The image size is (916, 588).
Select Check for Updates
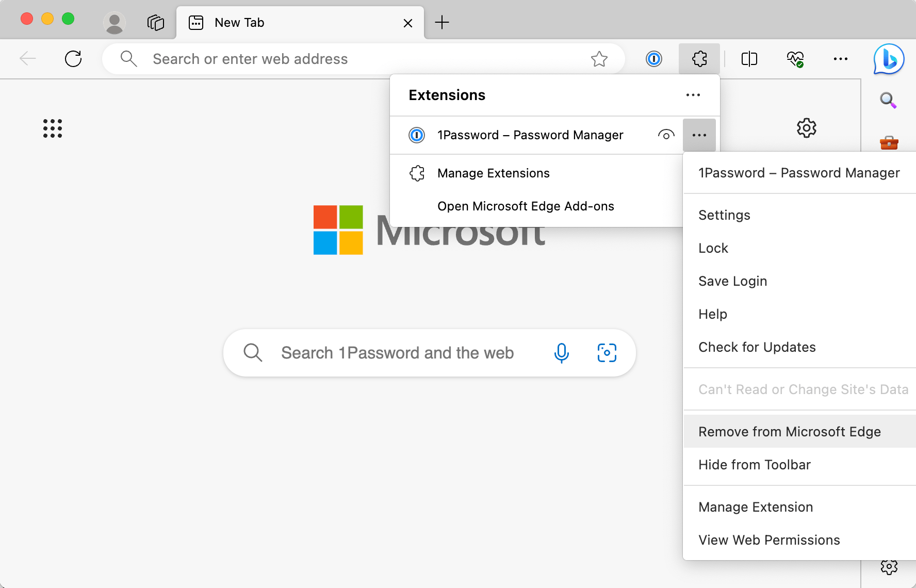coord(799,347)
